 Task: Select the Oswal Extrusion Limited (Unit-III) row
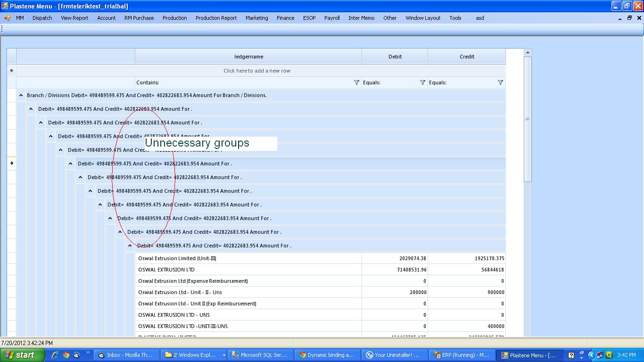(x=320, y=258)
